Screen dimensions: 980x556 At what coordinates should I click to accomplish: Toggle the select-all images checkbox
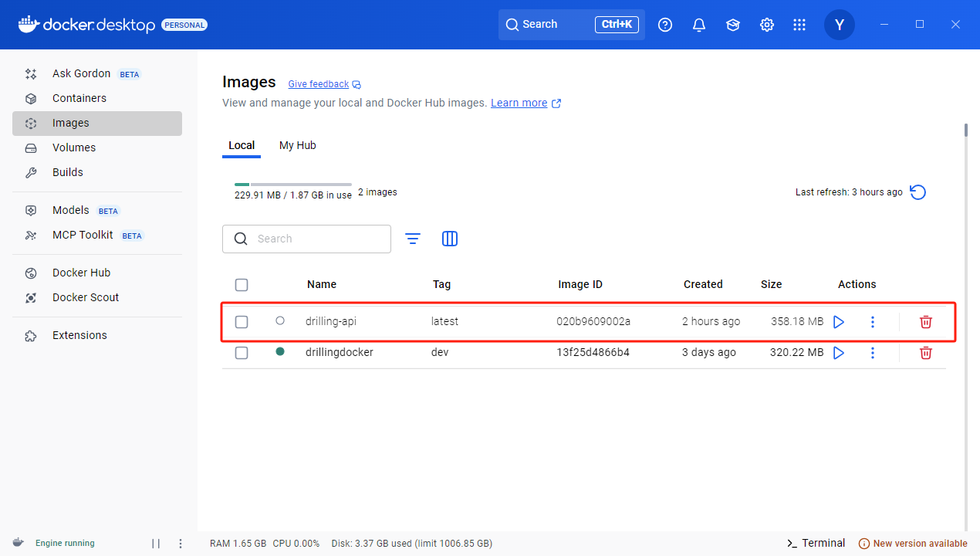[x=242, y=285]
